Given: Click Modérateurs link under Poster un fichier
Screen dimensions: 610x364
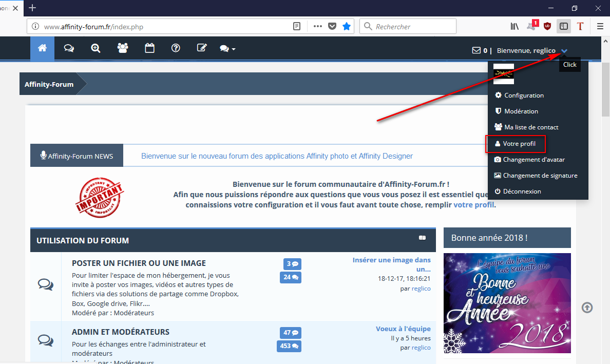Looking at the screenshot, I should (x=134, y=313).
